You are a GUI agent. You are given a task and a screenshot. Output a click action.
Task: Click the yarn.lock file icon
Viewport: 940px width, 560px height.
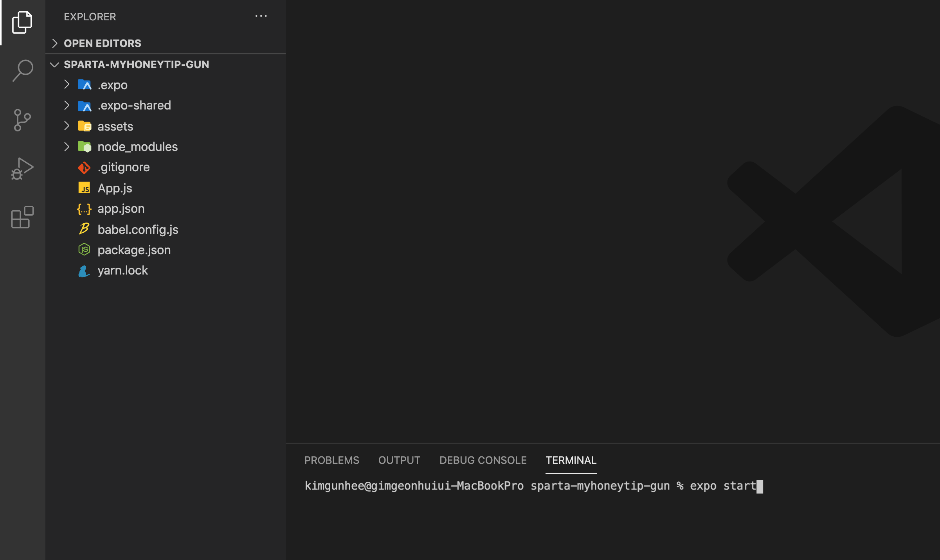coord(84,271)
